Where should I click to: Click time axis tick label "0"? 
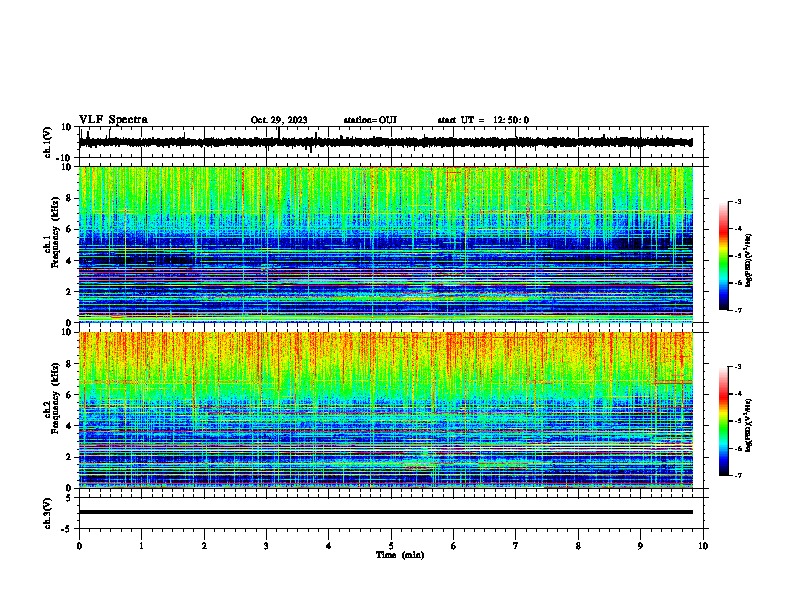[79, 546]
